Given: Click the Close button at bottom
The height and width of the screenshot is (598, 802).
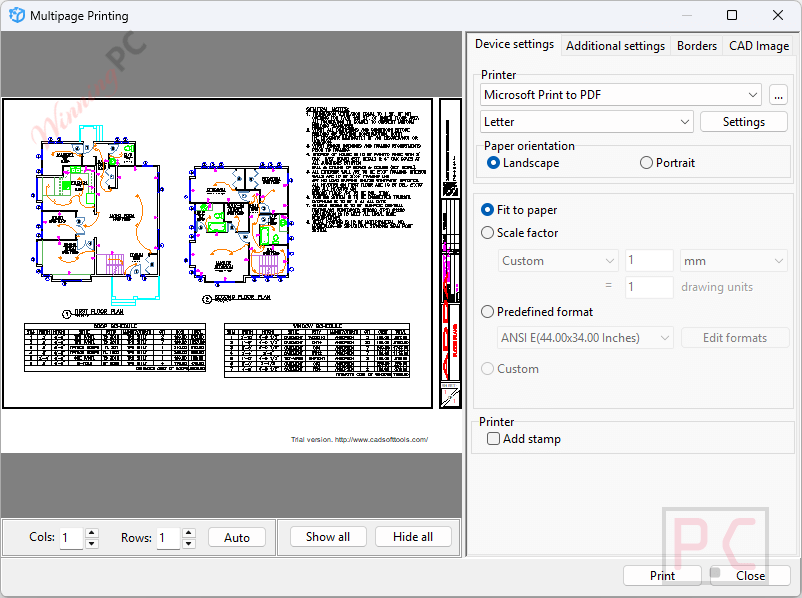Looking at the screenshot, I should point(750,575).
